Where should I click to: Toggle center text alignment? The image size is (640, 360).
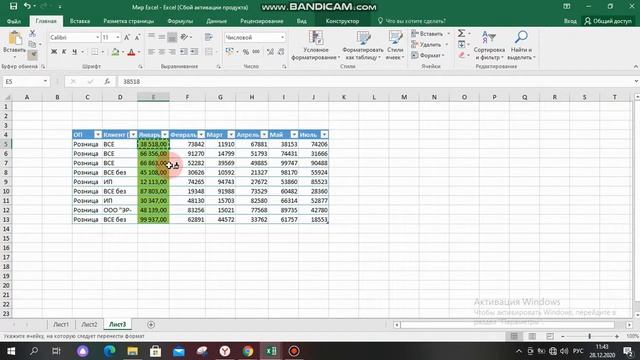162,52
